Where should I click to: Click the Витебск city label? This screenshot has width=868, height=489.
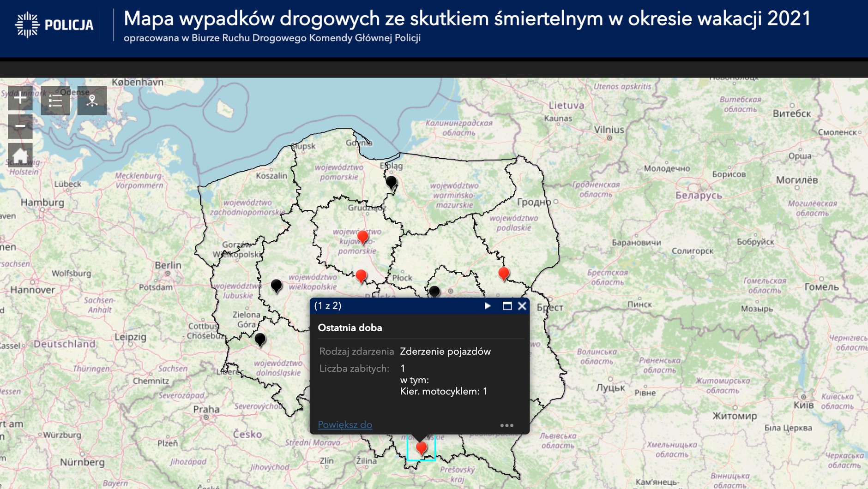pyautogui.click(x=792, y=113)
